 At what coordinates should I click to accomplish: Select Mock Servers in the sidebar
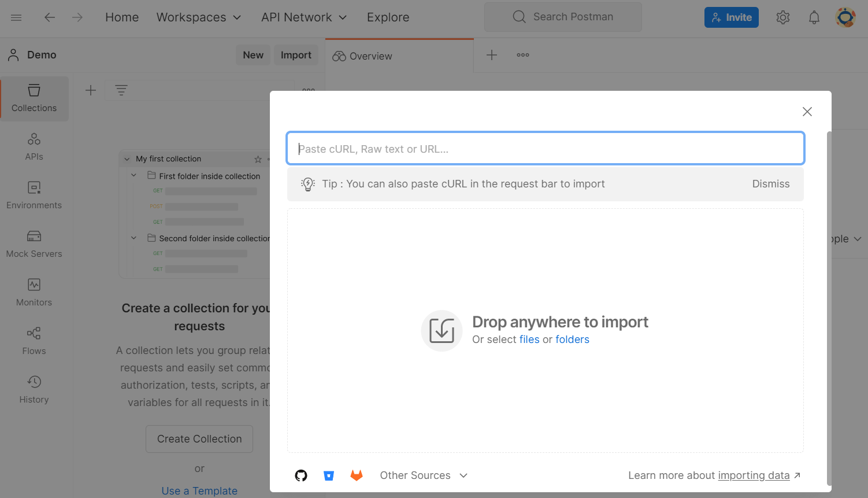pos(34,244)
